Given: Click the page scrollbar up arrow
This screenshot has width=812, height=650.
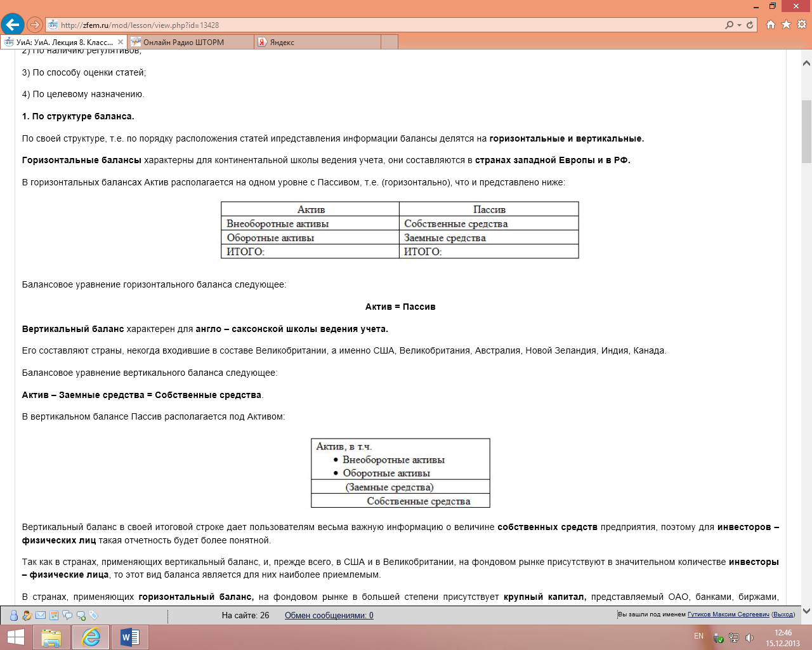Looking at the screenshot, I should (806, 63).
